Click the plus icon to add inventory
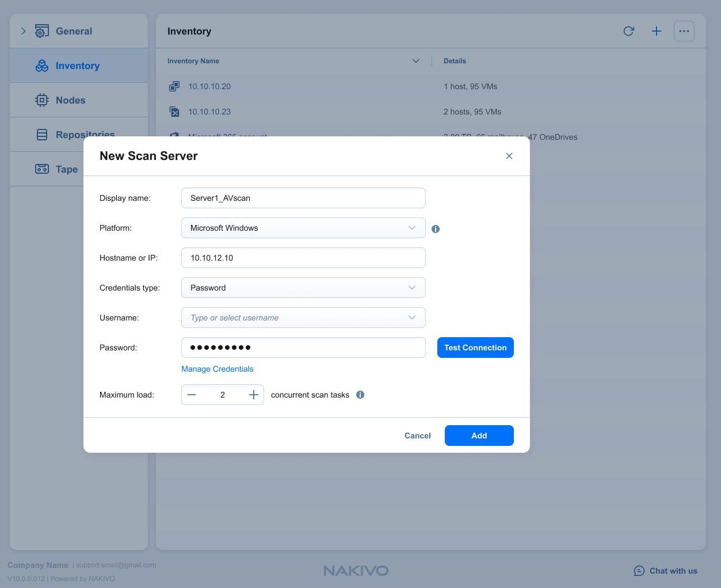721x588 pixels. (656, 31)
